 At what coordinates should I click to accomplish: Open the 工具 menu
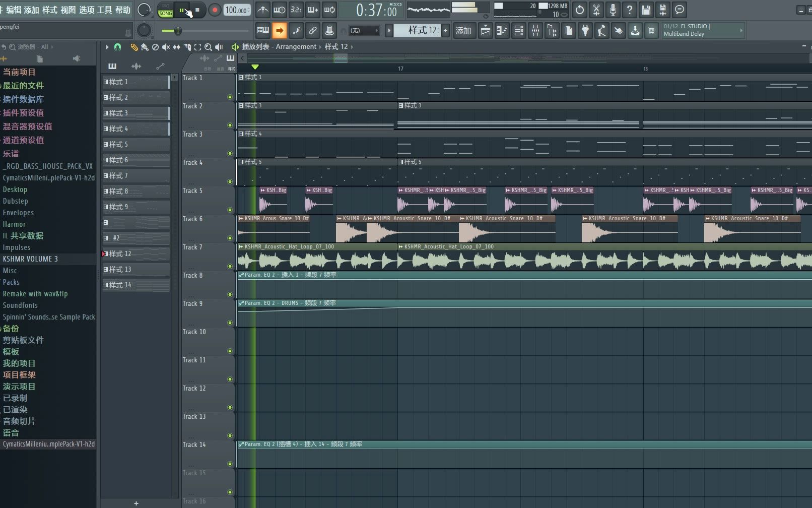click(x=104, y=10)
